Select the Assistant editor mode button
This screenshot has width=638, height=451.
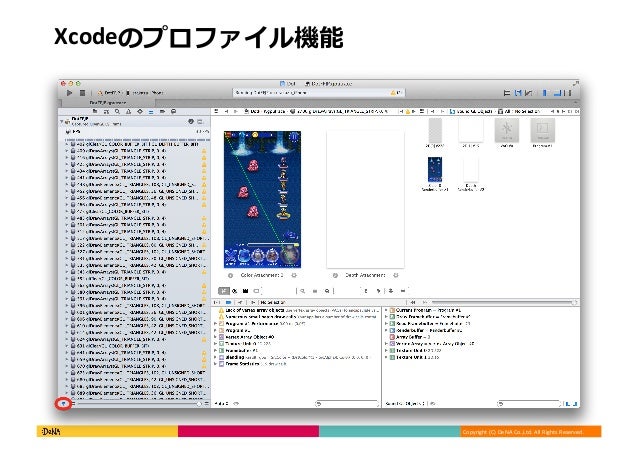click(518, 93)
